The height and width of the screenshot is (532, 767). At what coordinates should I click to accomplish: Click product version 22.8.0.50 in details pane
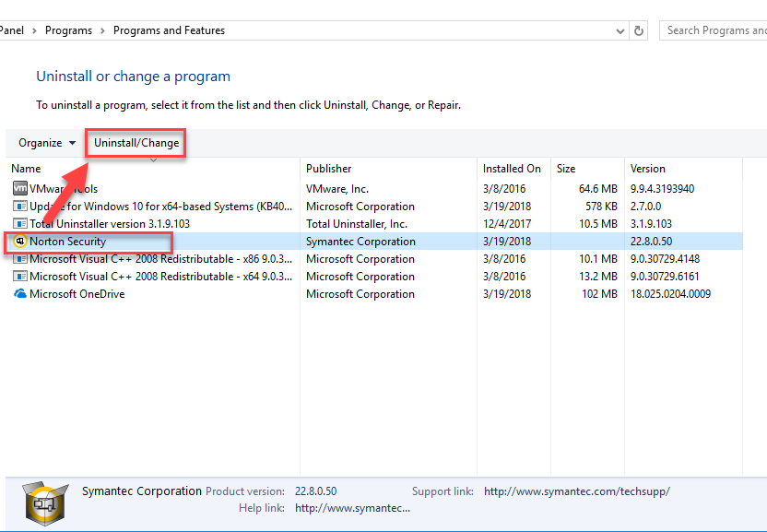[315, 491]
